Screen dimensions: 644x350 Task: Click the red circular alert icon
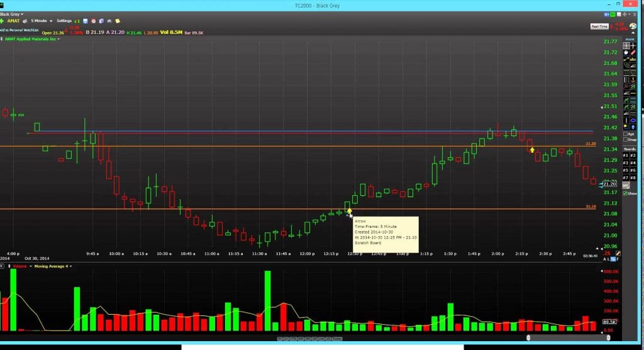tap(93, 21)
